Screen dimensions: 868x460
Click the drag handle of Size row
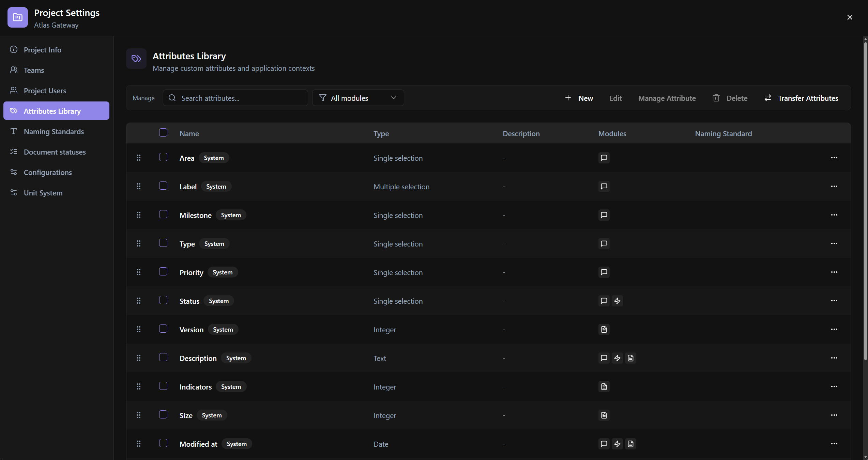click(139, 415)
